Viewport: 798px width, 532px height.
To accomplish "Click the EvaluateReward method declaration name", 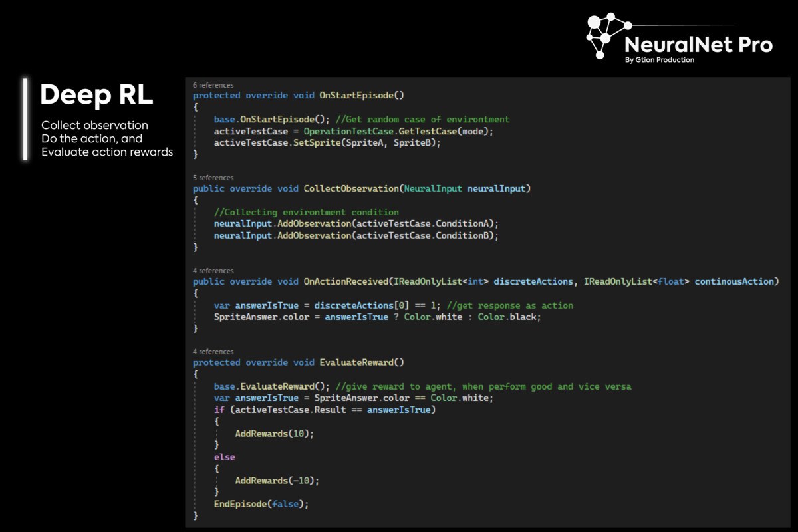I will [356, 362].
